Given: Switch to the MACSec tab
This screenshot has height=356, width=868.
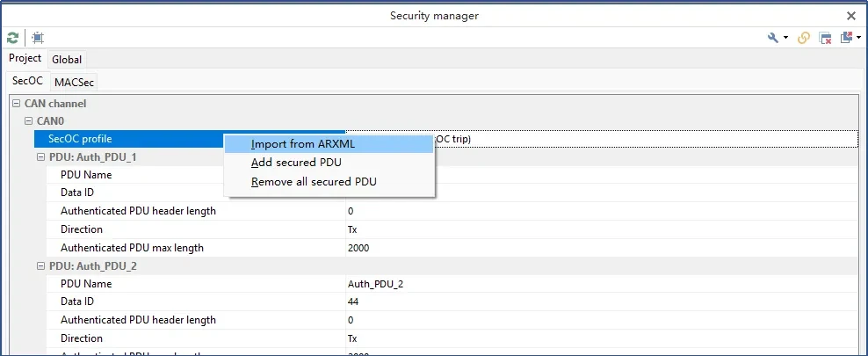Looking at the screenshot, I should [x=74, y=82].
